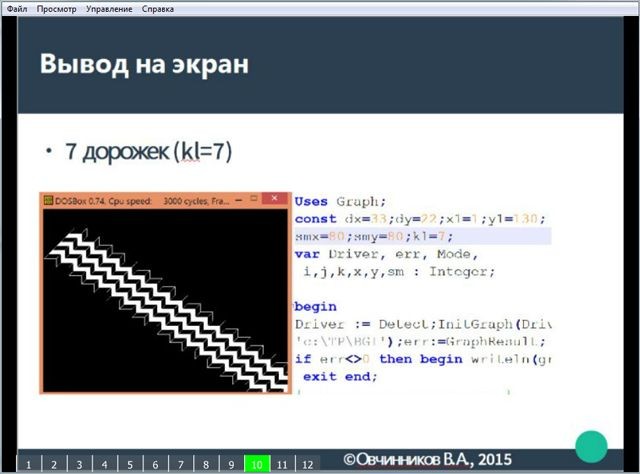Screen dimensions: 640x474
Task: Click the 'c:\TP\BGI' path line
Action: tap(420, 342)
